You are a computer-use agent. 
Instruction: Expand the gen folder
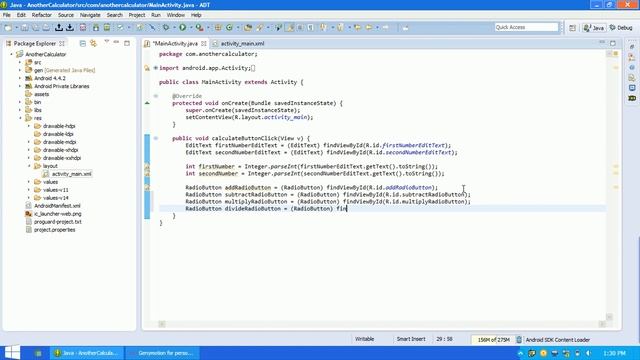point(20,70)
